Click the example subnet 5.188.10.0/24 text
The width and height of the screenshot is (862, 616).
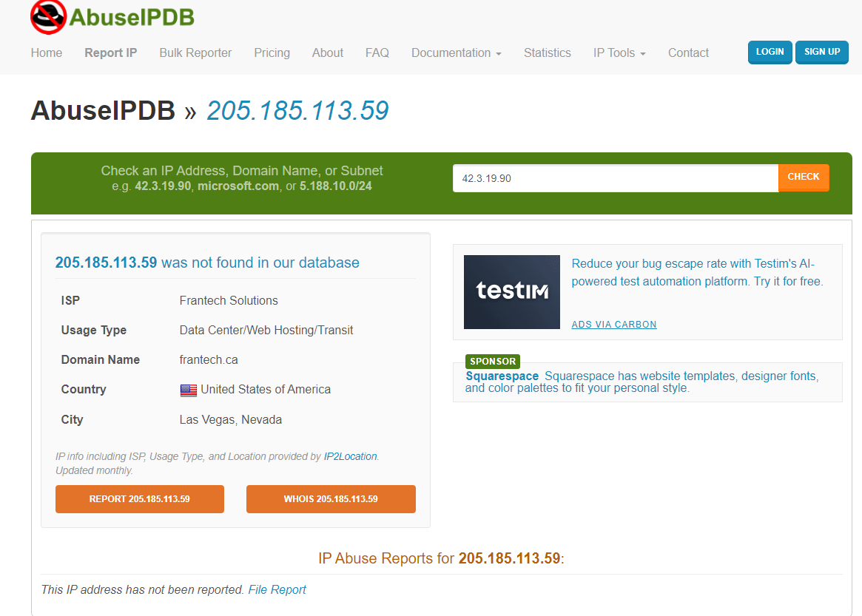[335, 186]
